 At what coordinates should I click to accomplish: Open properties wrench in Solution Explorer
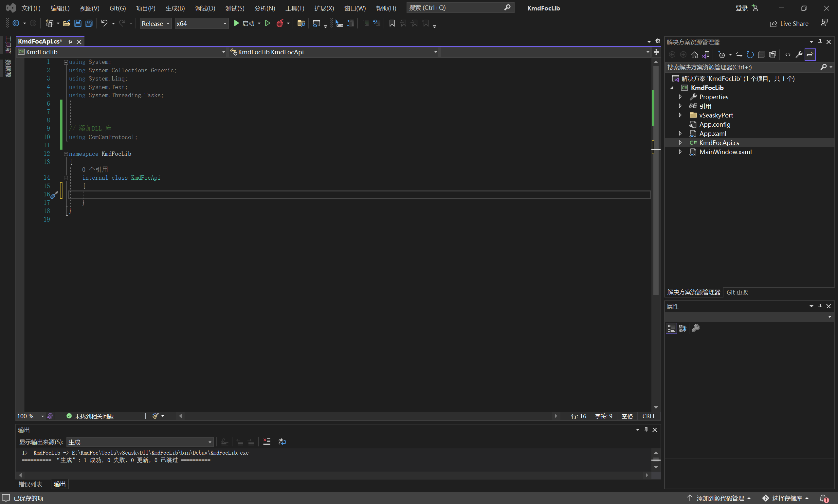tap(799, 55)
